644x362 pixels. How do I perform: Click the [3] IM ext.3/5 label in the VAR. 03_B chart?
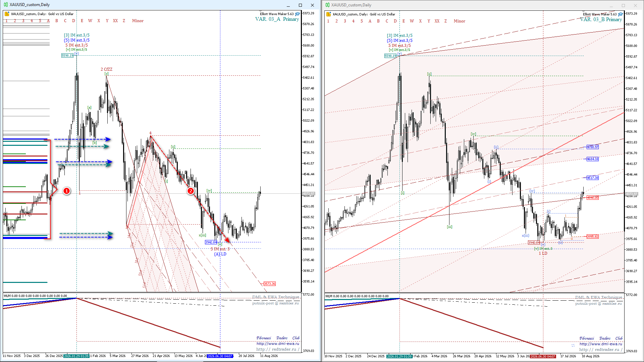(400, 36)
